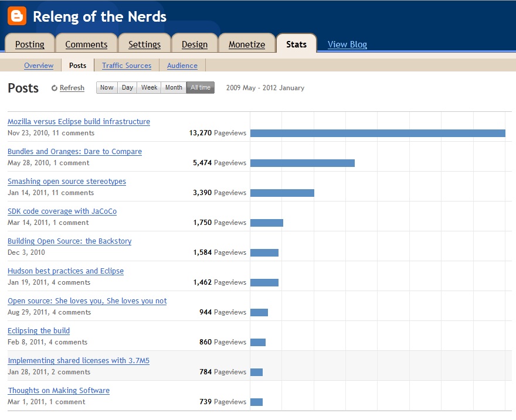This screenshot has width=516, height=420.
Task: Switch to the Comments tab
Action: point(86,45)
